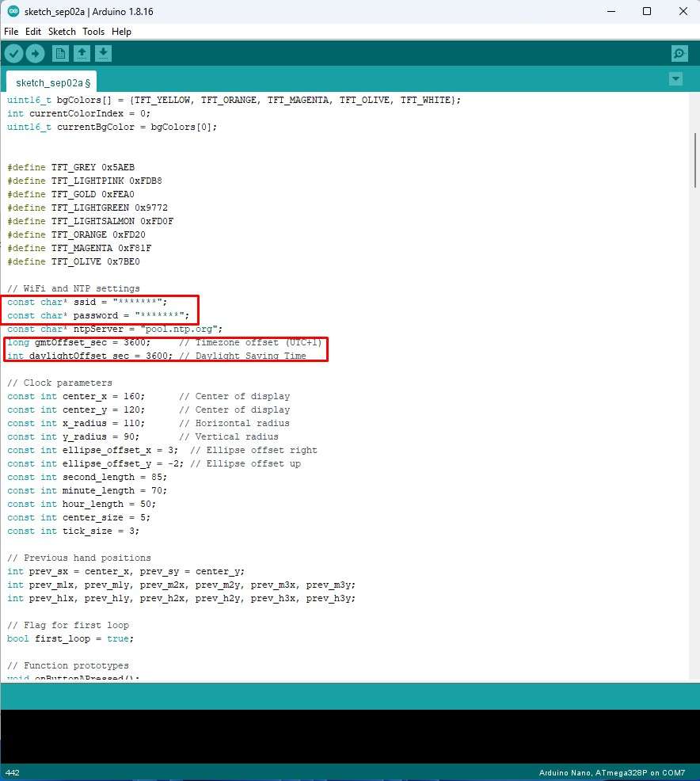Save the sketch with Save icon
The width and height of the screenshot is (700, 781).
pos(103,53)
